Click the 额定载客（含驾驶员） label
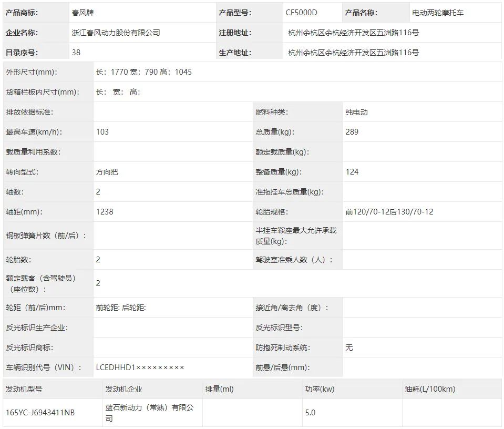The width and height of the screenshot is (504, 429). [41, 284]
